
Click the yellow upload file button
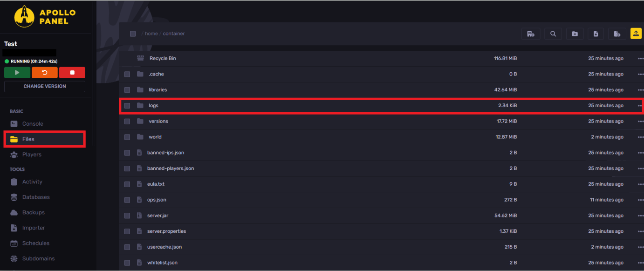(636, 34)
